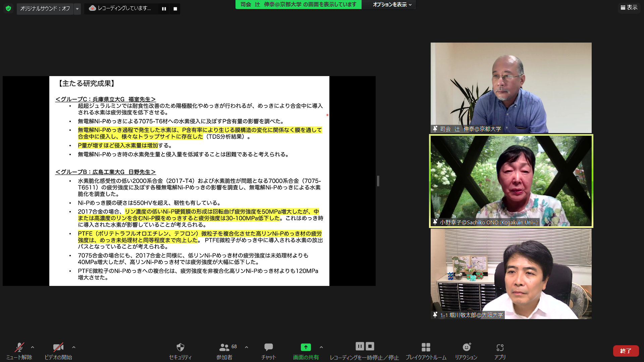Screen dimensions: 644x362
Task: Click pin icon on Sachiko ONO's label
Action: pyautogui.click(x=435, y=222)
